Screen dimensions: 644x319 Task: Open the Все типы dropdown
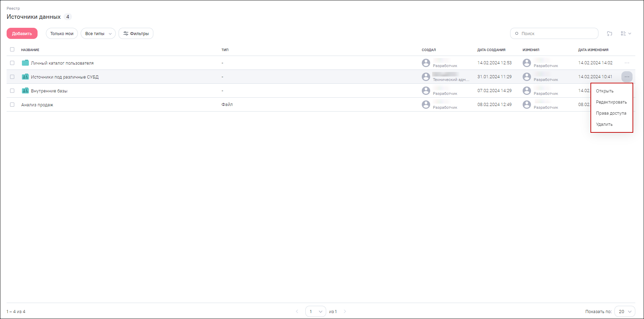[x=98, y=33]
